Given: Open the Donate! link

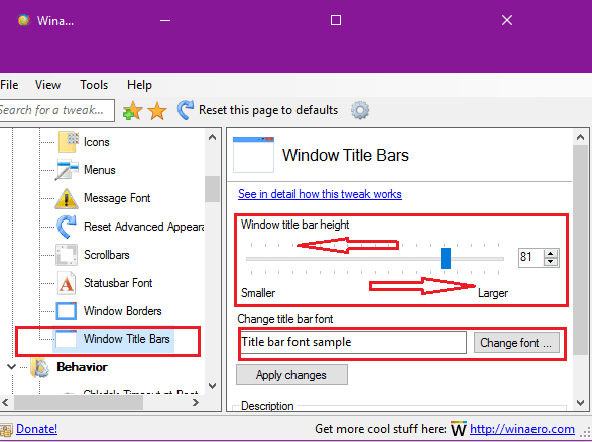Looking at the screenshot, I should point(37,429).
